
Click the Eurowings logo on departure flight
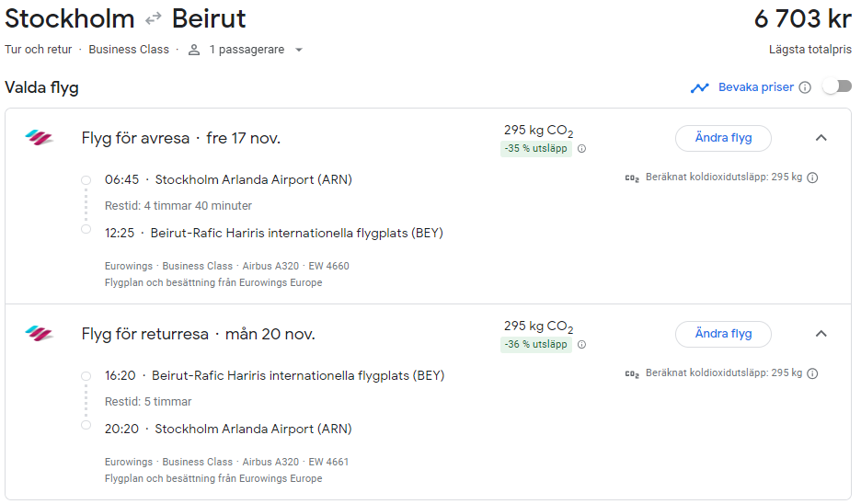(x=40, y=138)
